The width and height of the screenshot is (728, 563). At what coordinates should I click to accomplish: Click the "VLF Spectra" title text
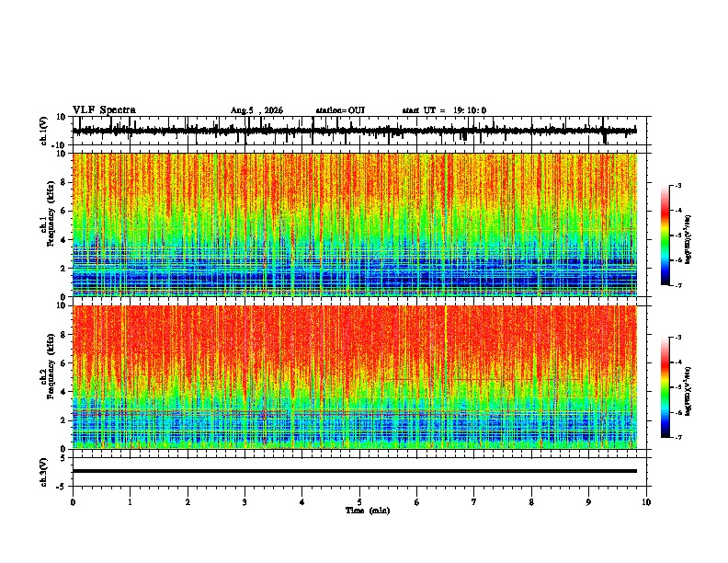coord(104,110)
